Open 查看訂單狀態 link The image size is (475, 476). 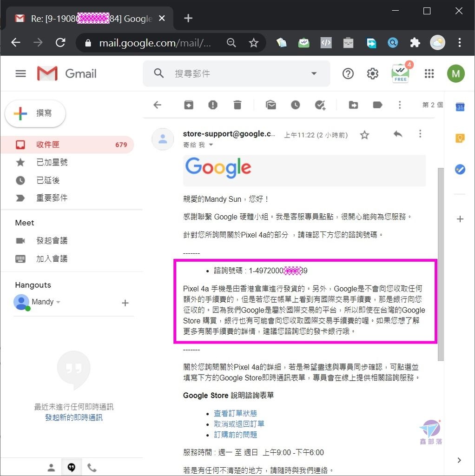[x=235, y=413]
